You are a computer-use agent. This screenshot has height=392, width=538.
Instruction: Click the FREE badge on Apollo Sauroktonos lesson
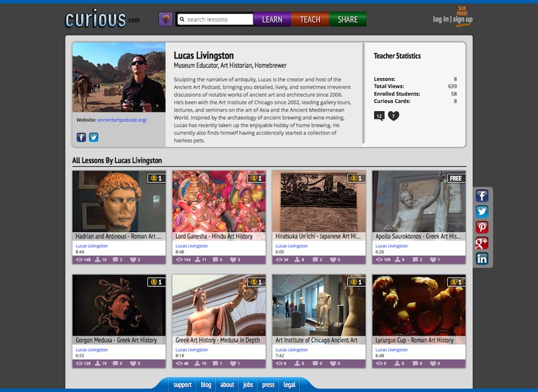(x=456, y=178)
